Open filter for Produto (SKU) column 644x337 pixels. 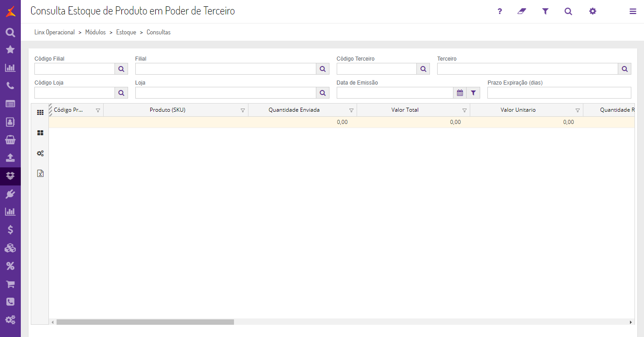tap(243, 110)
